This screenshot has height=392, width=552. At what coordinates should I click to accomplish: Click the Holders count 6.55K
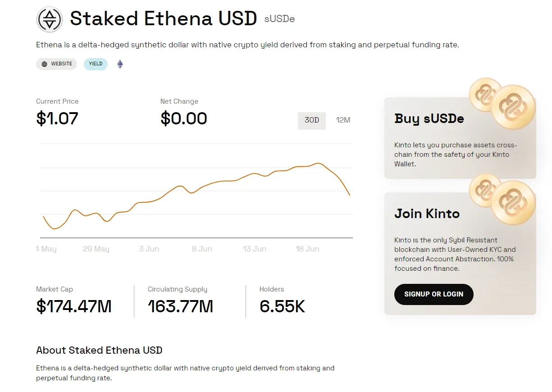(281, 306)
